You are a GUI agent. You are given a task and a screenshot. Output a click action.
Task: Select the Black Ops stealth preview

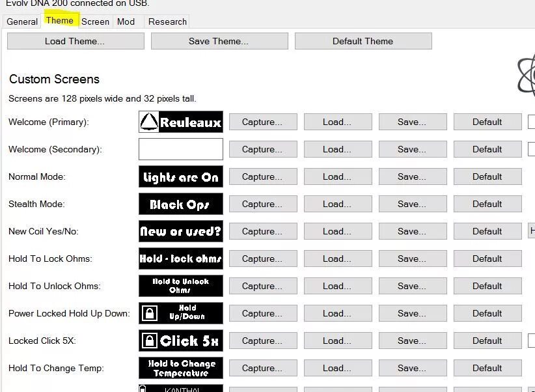pos(181,204)
